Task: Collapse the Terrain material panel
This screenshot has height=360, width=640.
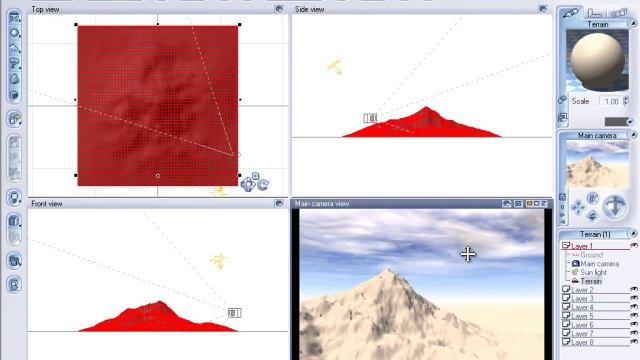Action: click(x=633, y=24)
